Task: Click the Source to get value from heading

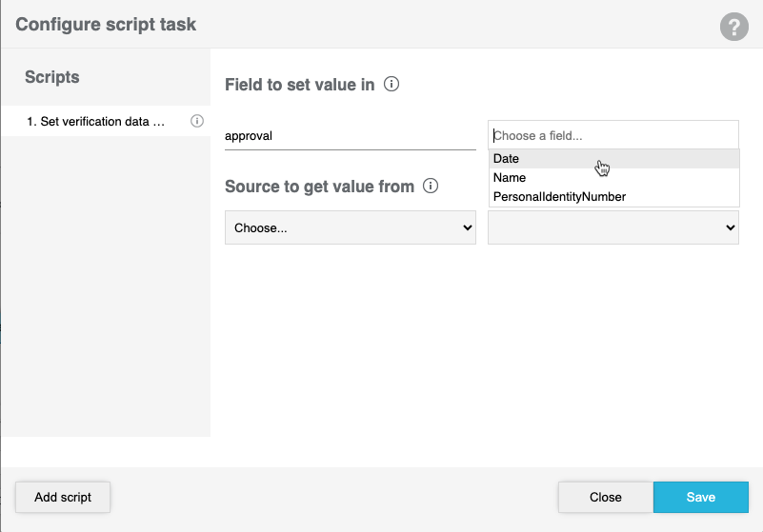Action: click(319, 187)
